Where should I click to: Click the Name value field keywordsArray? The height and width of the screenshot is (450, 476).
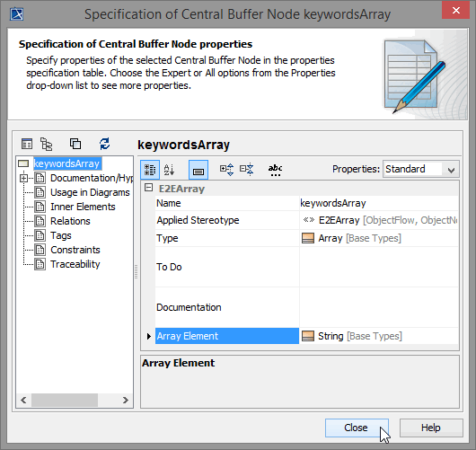pos(378,203)
